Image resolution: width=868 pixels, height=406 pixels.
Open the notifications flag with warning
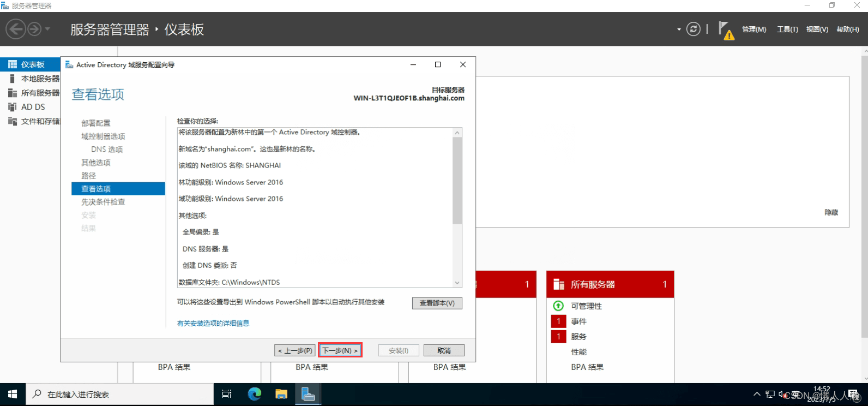click(726, 30)
